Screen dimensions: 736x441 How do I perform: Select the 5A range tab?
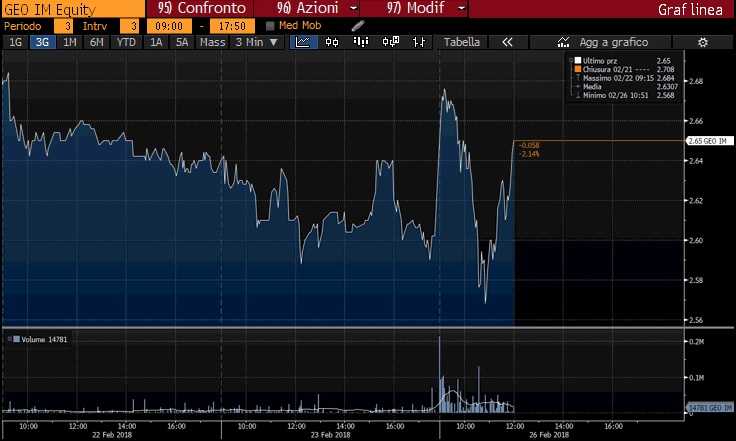pyautogui.click(x=182, y=42)
